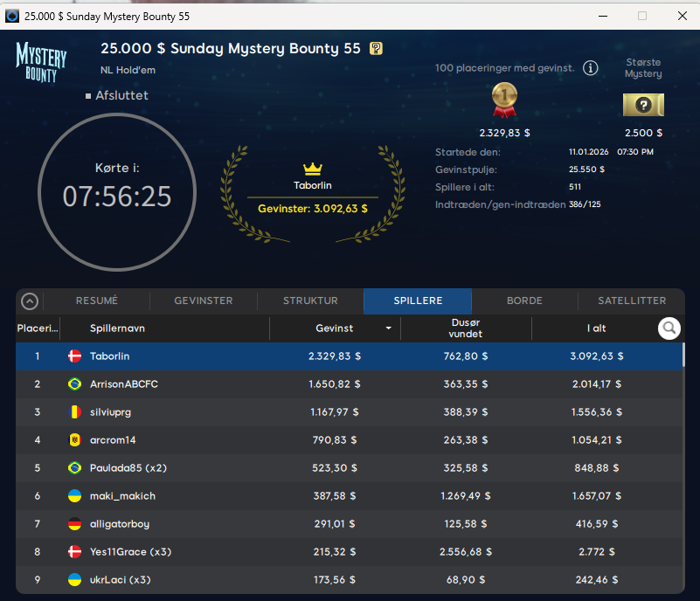
Task: Open the player search magnifier icon
Action: click(x=669, y=328)
